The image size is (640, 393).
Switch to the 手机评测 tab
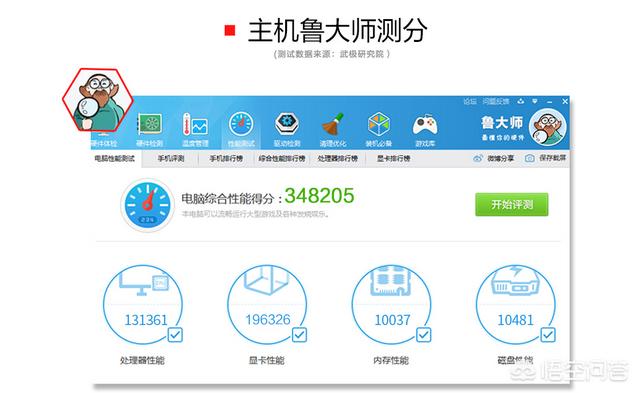click(x=171, y=158)
